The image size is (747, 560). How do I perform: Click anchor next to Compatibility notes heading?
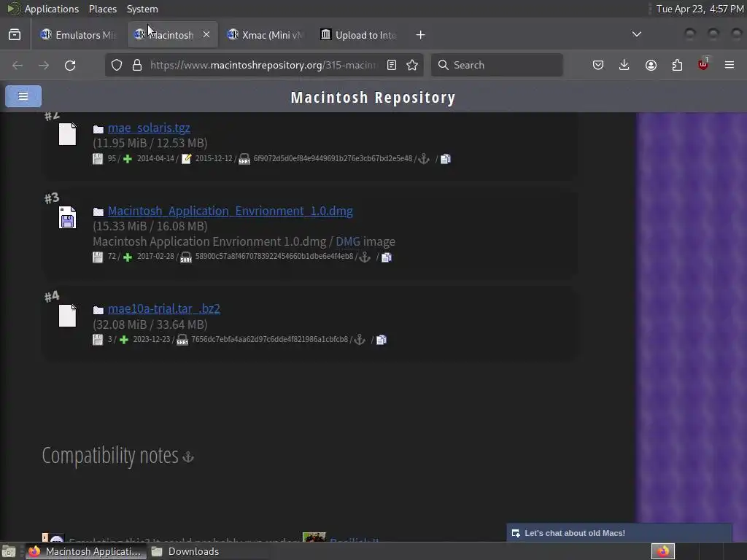click(188, 457)
